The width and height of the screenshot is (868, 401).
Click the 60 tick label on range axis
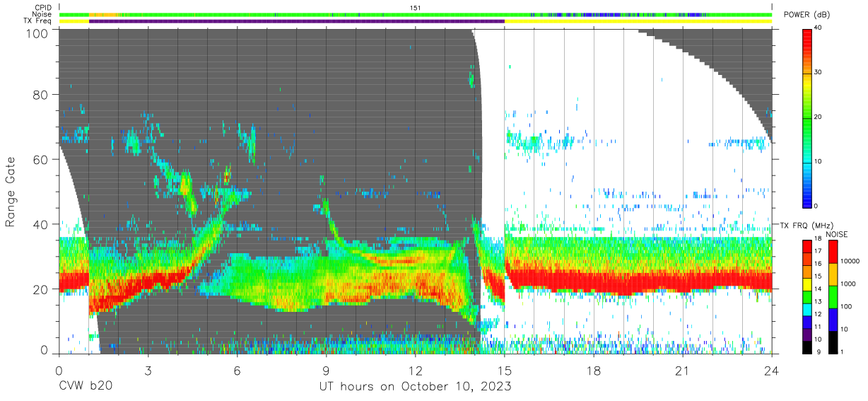[42, 160]
